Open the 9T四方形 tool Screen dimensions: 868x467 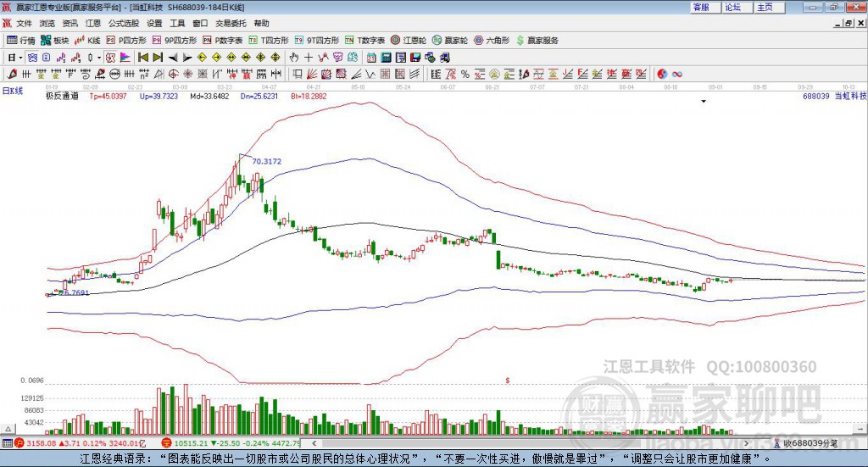[x=317, y=41]
